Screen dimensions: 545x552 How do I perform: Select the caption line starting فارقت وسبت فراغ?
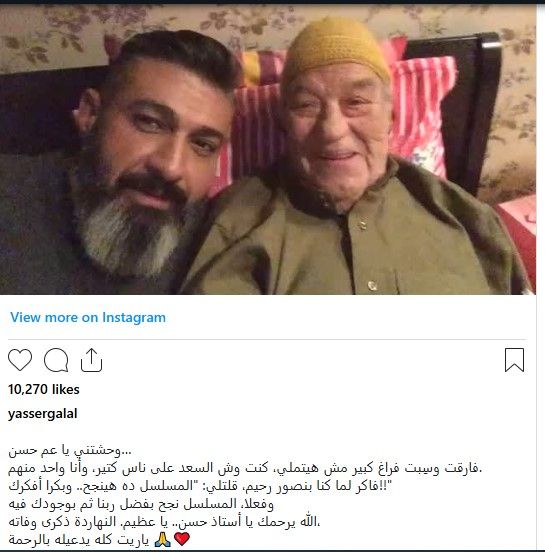point(245,468)
